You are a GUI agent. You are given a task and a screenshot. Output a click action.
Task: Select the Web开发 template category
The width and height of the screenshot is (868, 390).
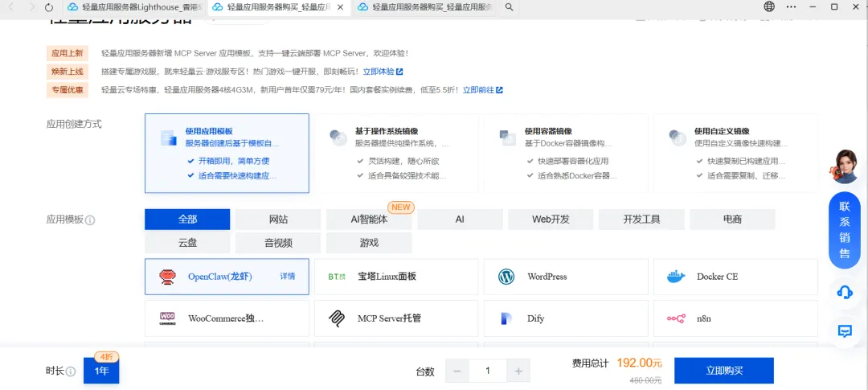click(551, 220)
